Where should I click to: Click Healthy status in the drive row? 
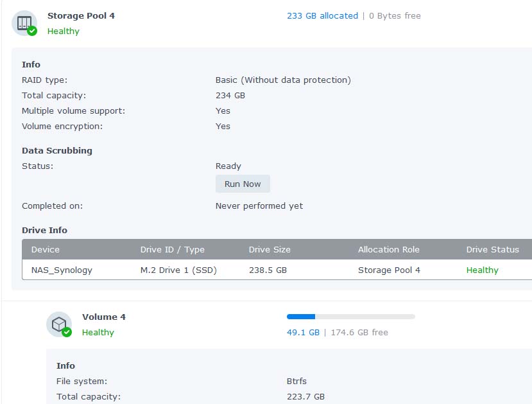(482, 270)
